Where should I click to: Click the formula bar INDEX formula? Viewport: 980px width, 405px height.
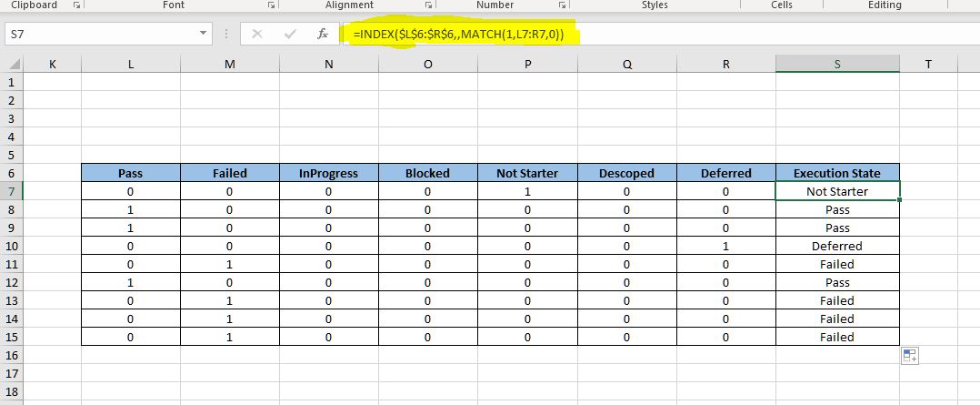459,35
